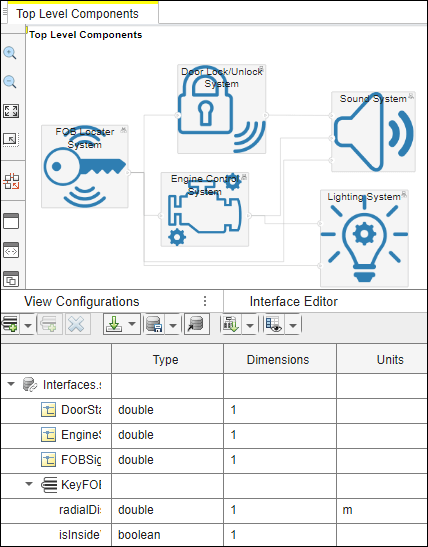Click the 'double' type cell in DoorSta row
Image resolution: width=428 pixels, height=547 pixels.
click(x=167, y=410)
